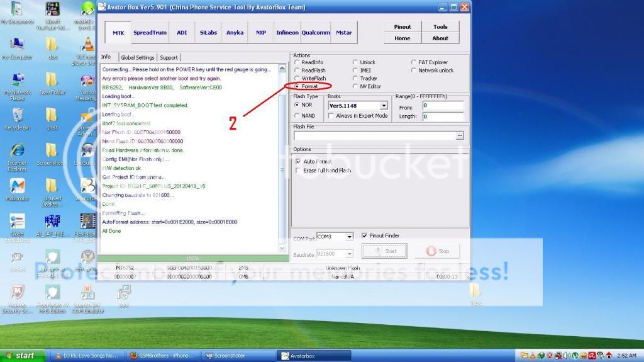644x362 pixels.
Task: Click the Tools button
Action: pos(440,26)
